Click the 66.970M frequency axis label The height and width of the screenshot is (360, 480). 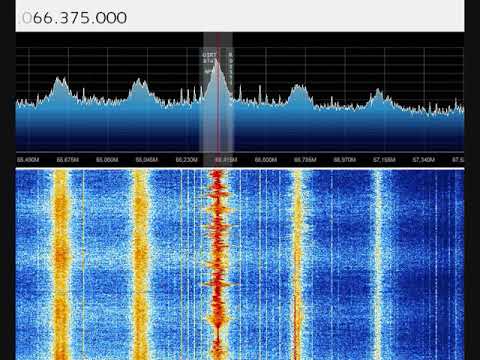(x=345, y=160)
